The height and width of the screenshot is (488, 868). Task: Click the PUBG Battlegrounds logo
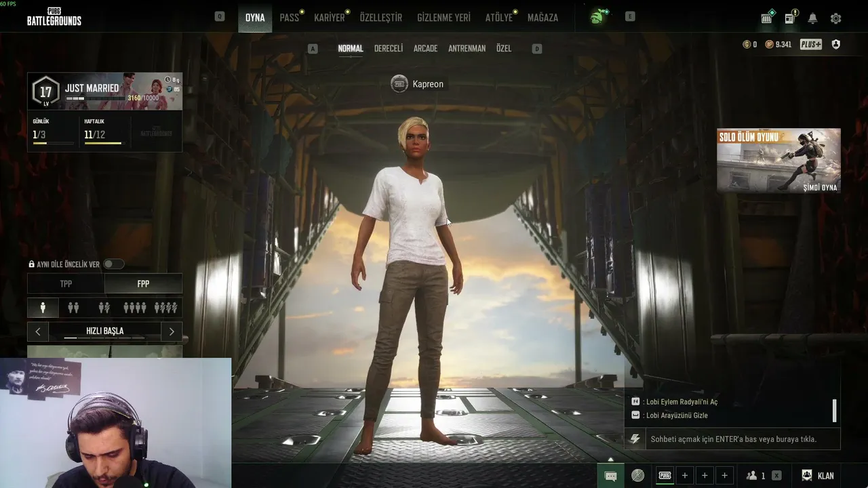(54, 16)
